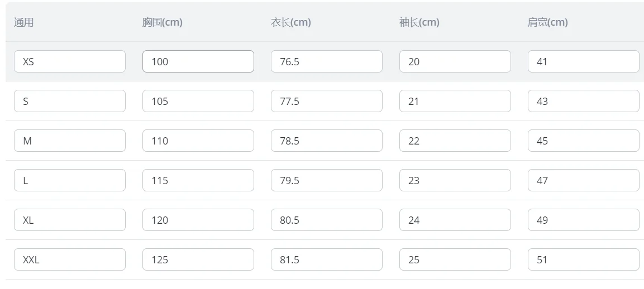644x289 pixels.
Task: Edit the sleeve length 23 field
Action: (455, 180)
